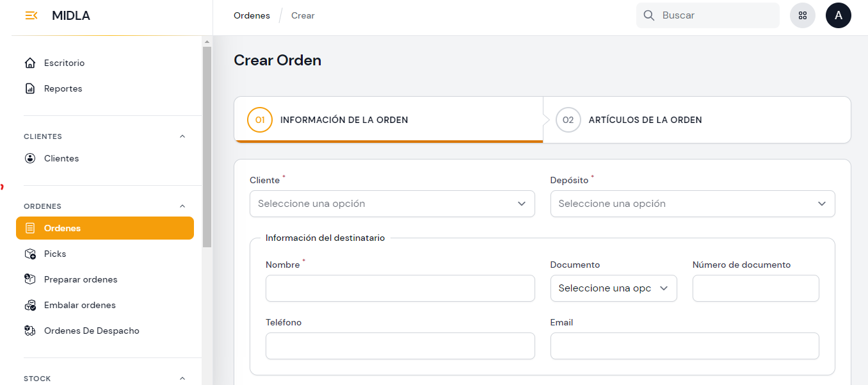Screen dimensions: 868x385
Task: Open the apps grid button in header
Action: 802,15
